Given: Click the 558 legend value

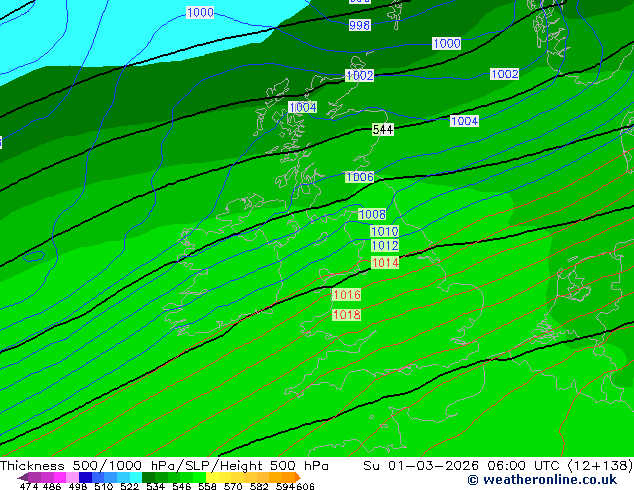Looking at the screenshot, I should pyautogui.click(x=207, y=486).
